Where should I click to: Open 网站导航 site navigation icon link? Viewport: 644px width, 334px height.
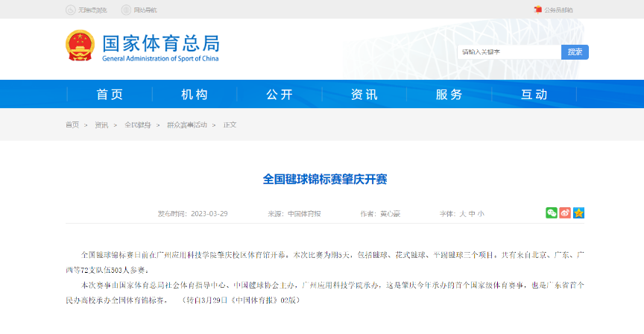[127, 10]
